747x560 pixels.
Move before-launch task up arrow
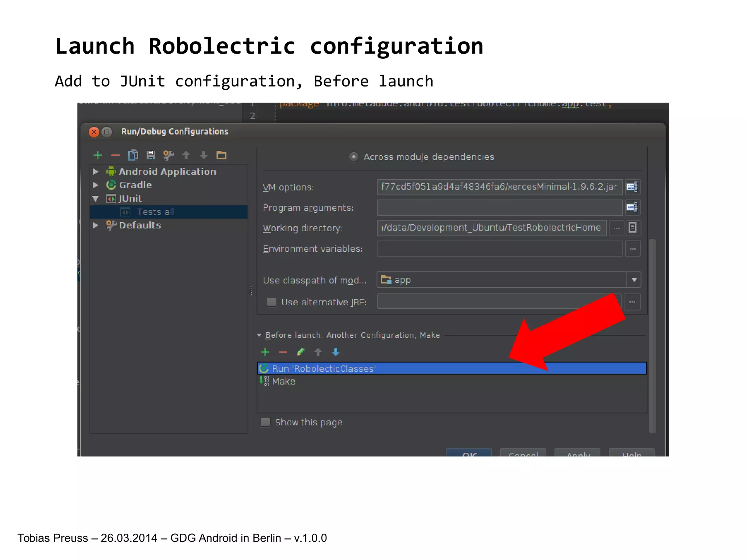[x=318, y=352]
